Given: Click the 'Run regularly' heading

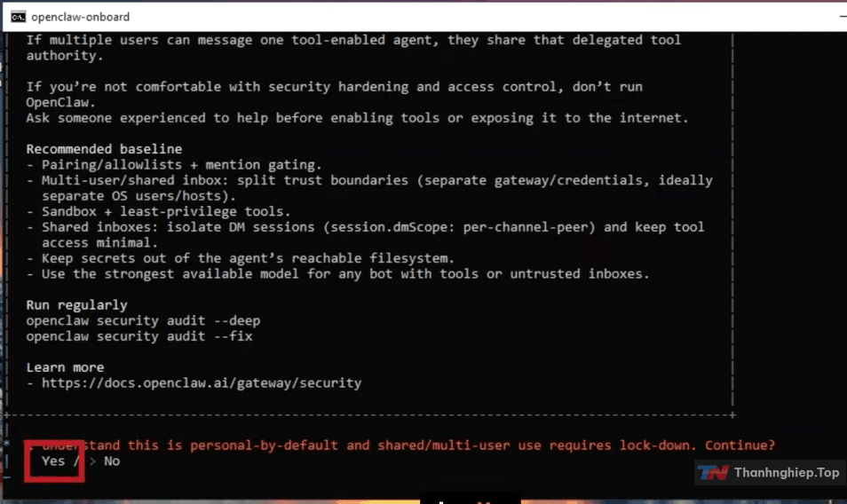Looking at the screenshot, I should tap(76, 305).
